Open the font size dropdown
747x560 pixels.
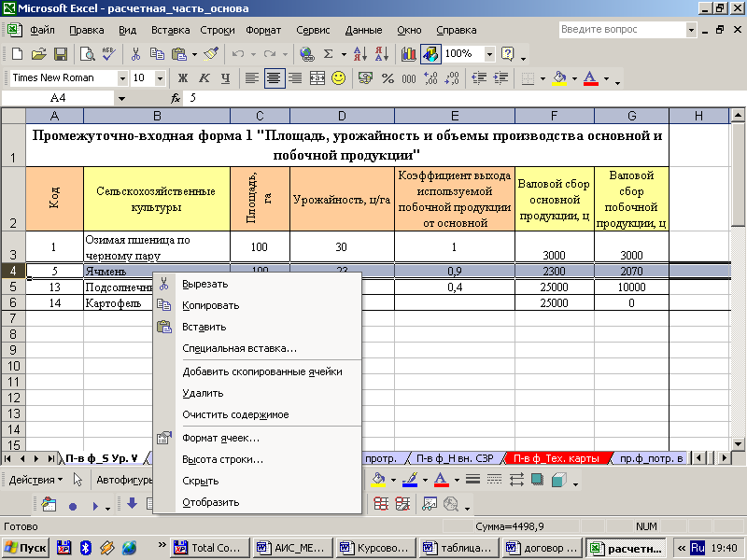(x=160, y=78)
